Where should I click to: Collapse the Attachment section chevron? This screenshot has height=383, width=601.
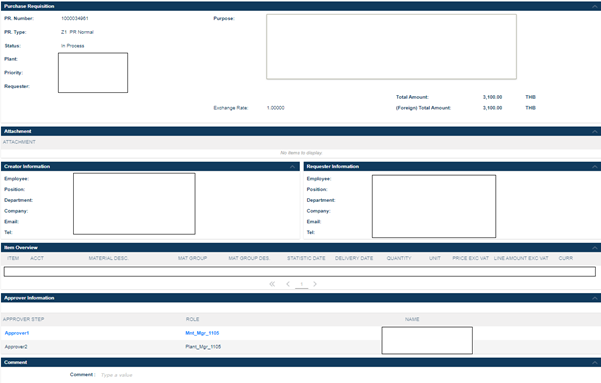[x=594, y=132]
